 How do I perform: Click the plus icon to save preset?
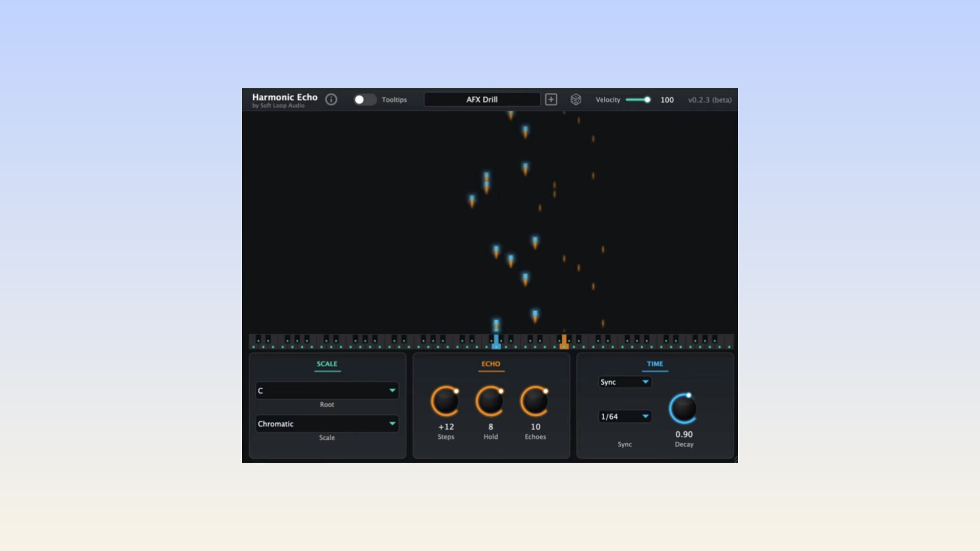(x=551, y=99)
